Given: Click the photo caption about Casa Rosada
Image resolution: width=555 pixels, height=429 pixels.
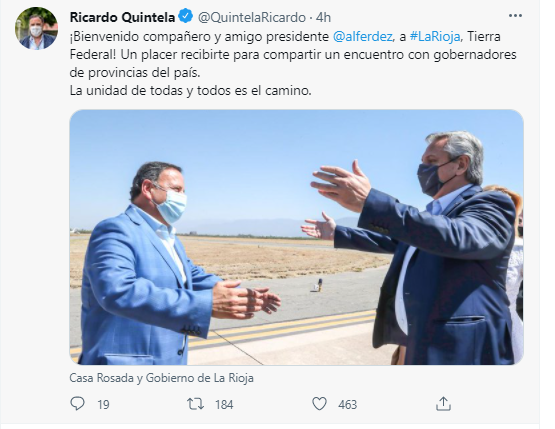Looking at the screenshot, I should point(161,378).
